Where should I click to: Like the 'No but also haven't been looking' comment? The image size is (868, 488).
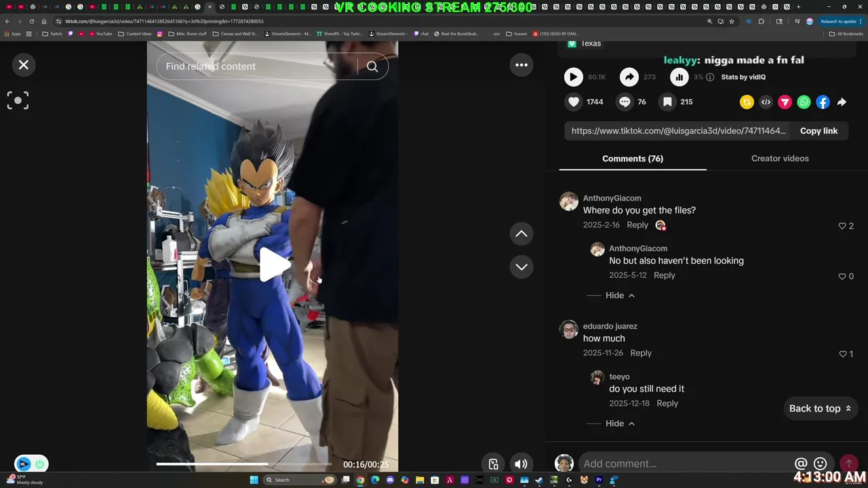tap(842, 277)
